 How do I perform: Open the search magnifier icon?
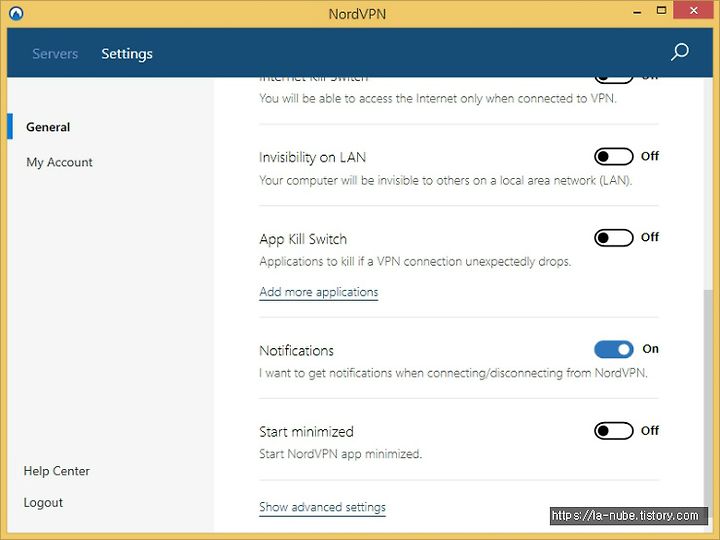[680, 52]
